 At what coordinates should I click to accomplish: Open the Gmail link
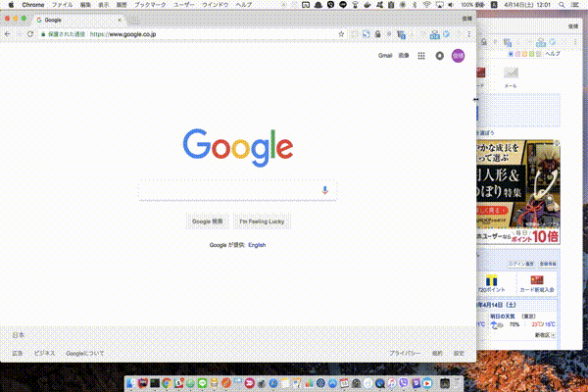coord(385,56)
